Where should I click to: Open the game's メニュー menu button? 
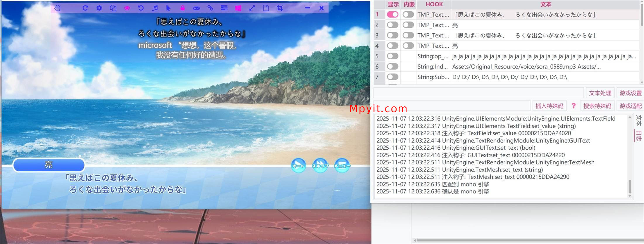pos(342,166)
